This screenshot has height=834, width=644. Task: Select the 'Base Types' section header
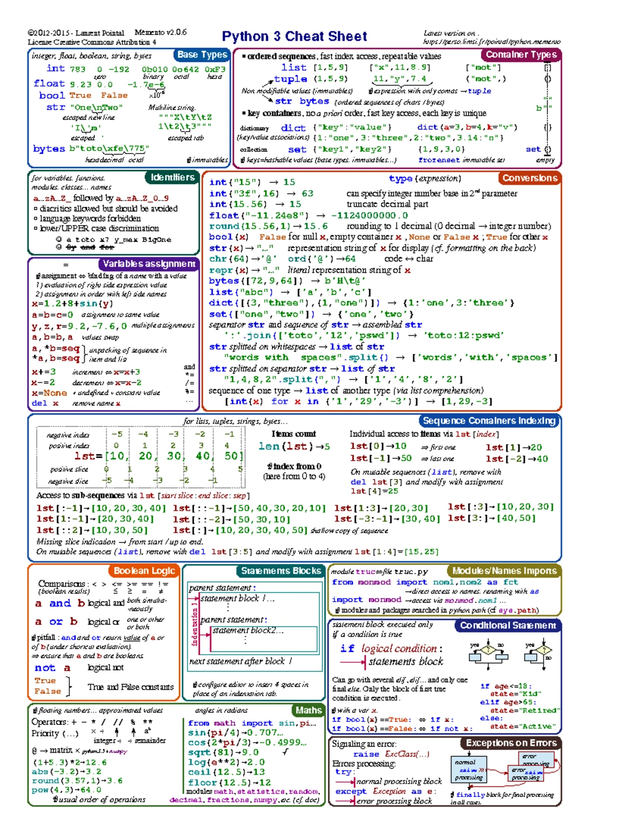coord(202,55)
